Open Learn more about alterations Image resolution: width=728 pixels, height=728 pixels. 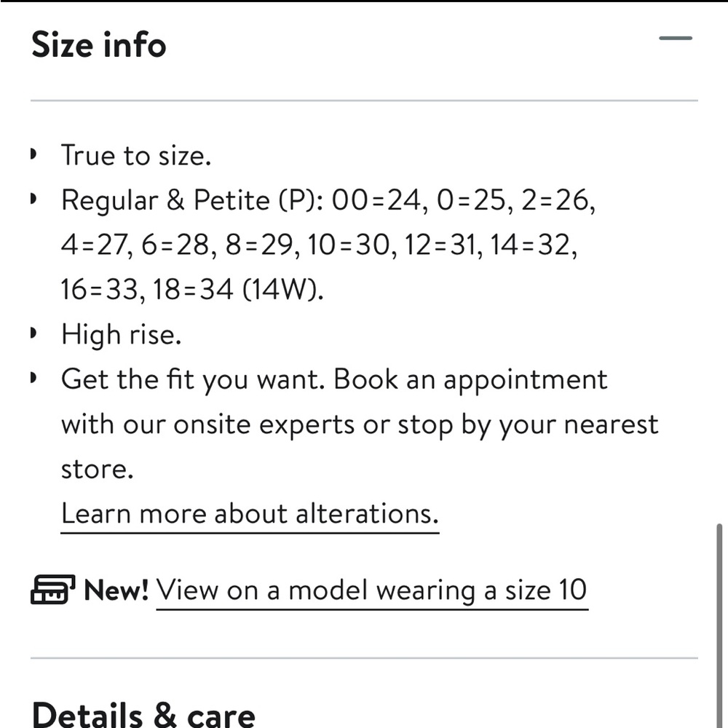(250, 513)
